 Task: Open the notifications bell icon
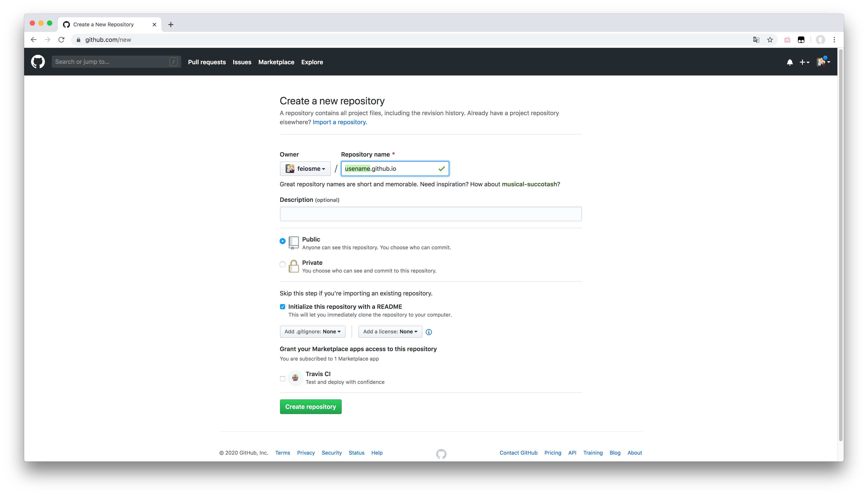pyautogui.click(x=790, y=62)
